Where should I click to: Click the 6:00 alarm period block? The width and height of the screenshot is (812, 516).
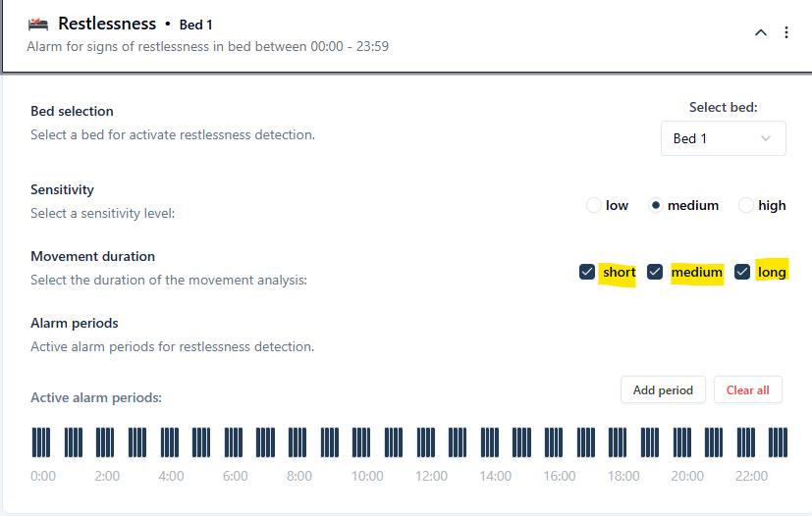tap(234, 441)
